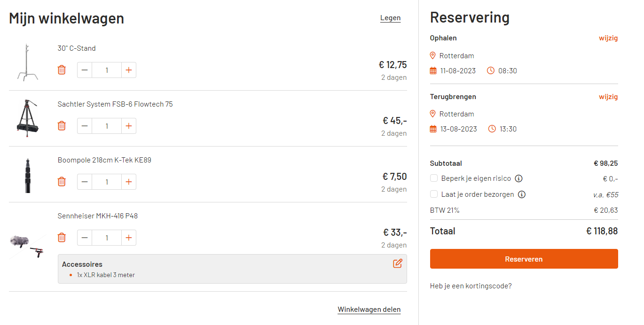This screenshot has height=325, width=644.
Task: Increase 30" C-Stand quantity with plus
Action: 129,70
